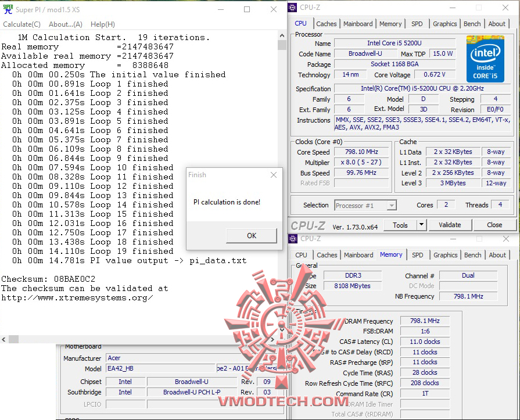
Task: Click the Core Speed 798.10 MHz value
Action: [x=361, y=152]
